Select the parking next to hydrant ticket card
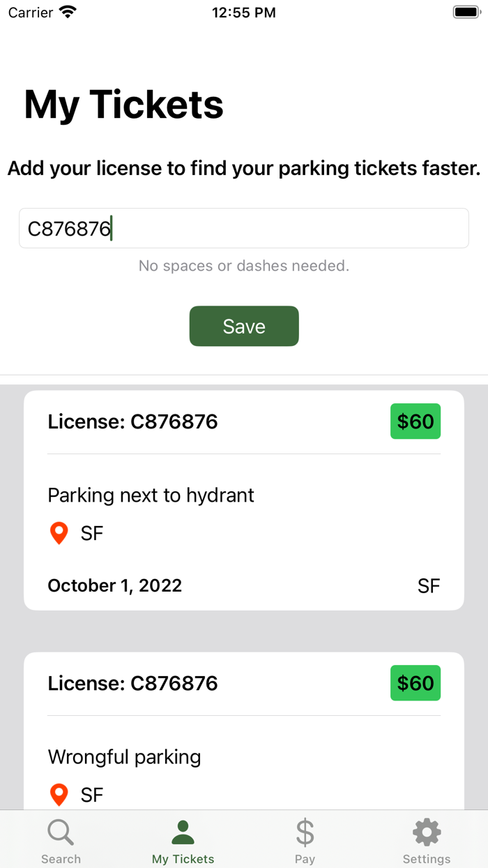The height and width of the screenshot is (868, 488). click(244, 500)
